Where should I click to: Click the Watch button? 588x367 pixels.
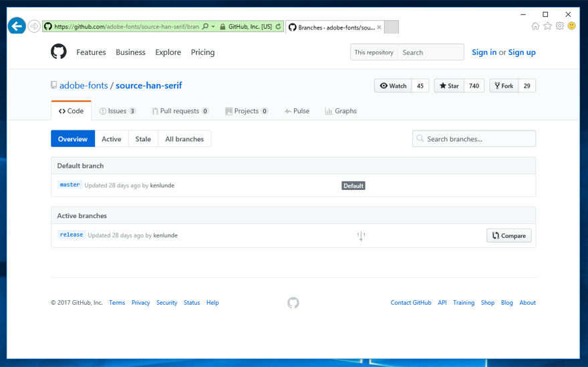pos(393,86)
